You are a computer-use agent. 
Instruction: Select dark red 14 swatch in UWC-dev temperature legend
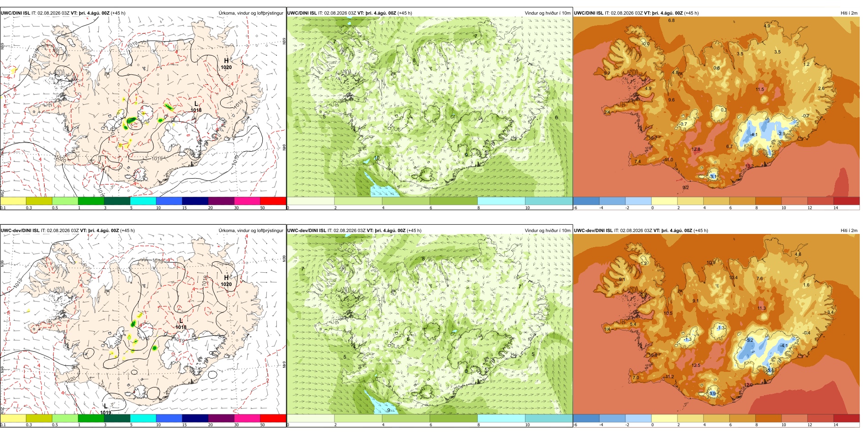pyautogui.click(x=847, y=418)
